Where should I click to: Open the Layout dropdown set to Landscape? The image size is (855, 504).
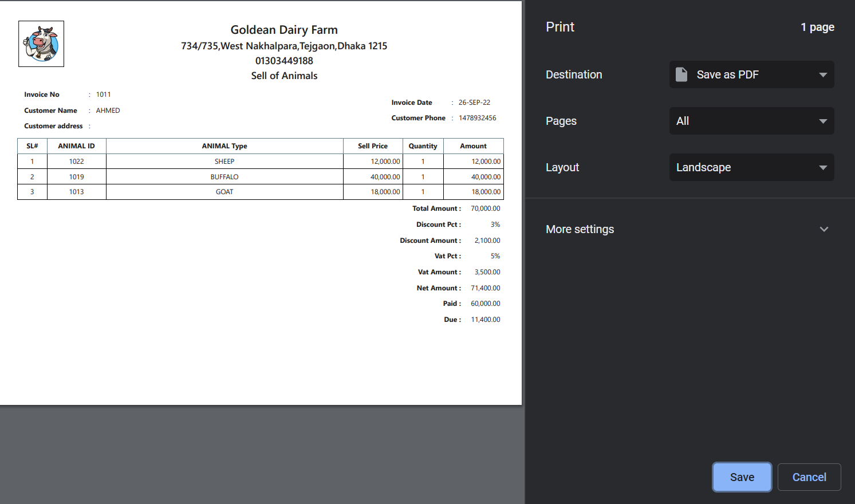tap(751, 167)
